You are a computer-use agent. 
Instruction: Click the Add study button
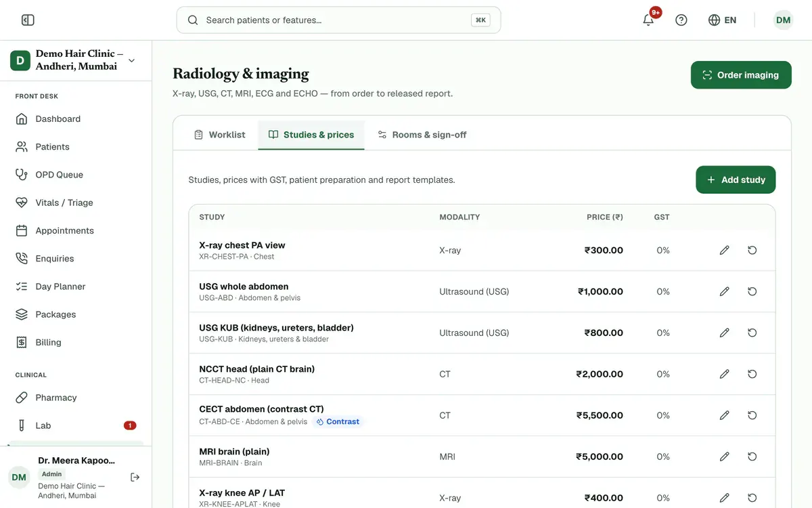point(736,180)
